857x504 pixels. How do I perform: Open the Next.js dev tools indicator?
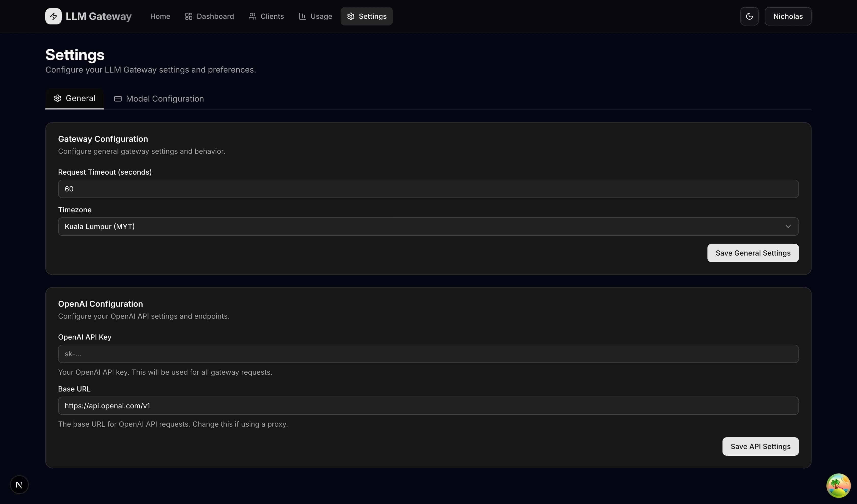click(x=19, y=485)
